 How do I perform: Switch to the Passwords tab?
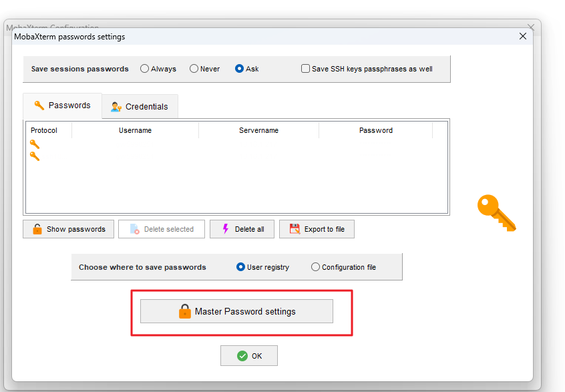[62, 106]
